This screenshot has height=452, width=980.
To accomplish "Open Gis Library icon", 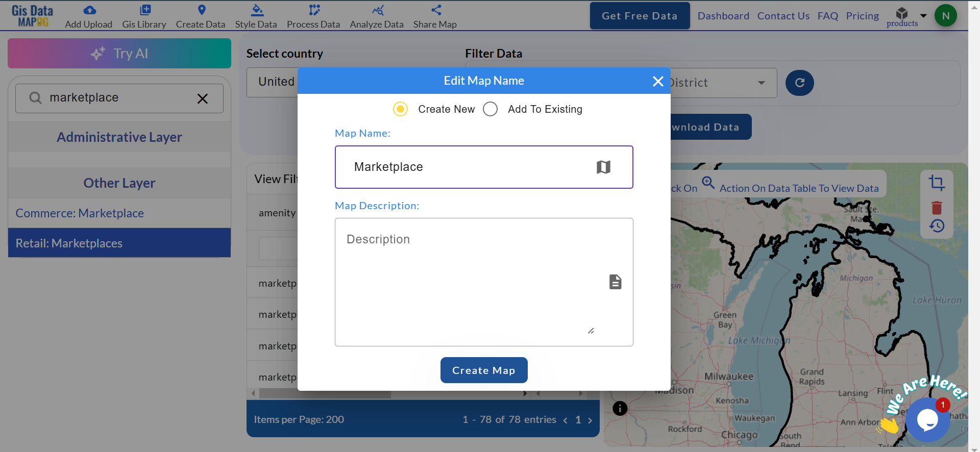I will tap(145, 10).
